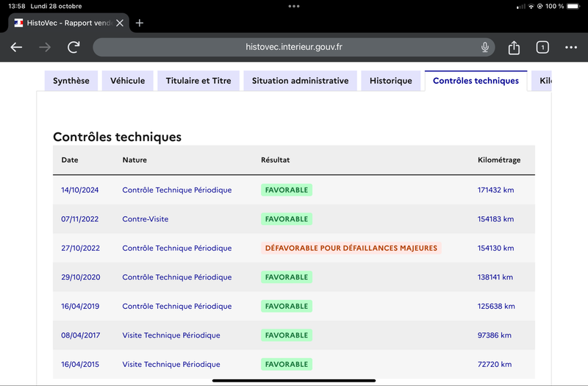
Task: Switch to the Véhicule tab
Action: pos(127,81)
